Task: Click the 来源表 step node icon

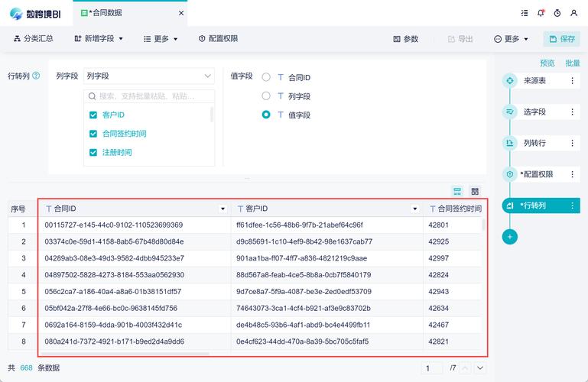Action: 509,80
